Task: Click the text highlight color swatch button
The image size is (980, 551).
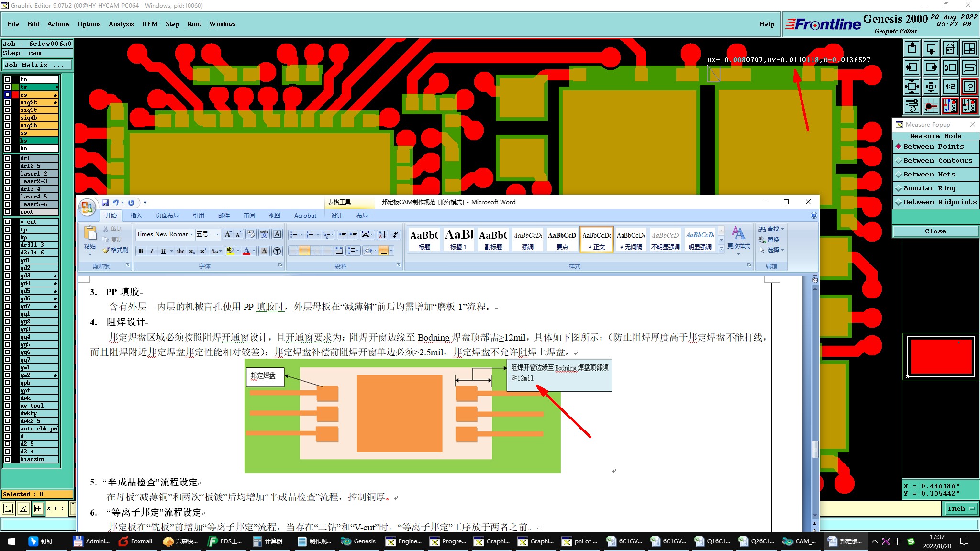Action: pos(230,251)
